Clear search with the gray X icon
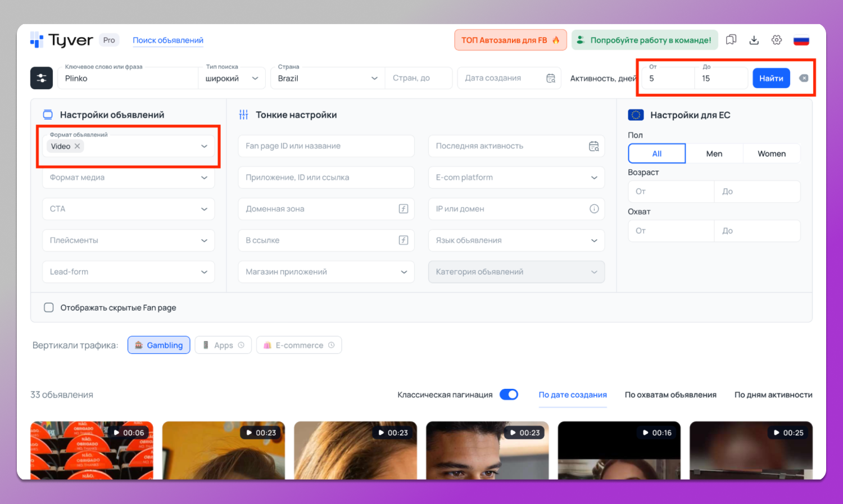843x504 pixels. [x=804, y=78]
